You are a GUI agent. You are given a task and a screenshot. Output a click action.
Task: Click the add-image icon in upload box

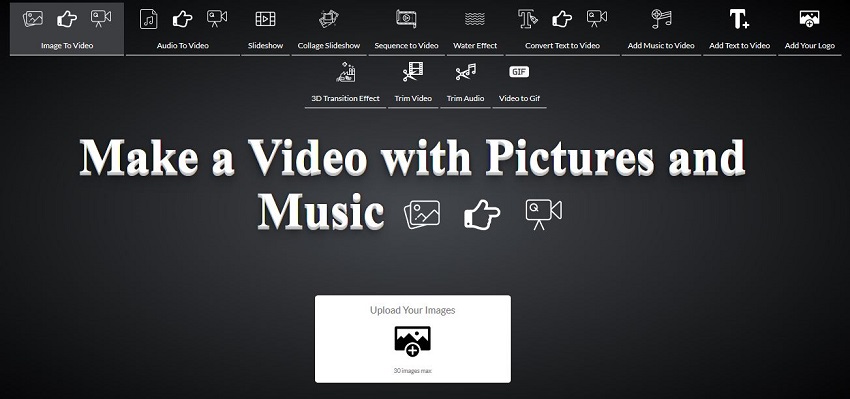413,341
